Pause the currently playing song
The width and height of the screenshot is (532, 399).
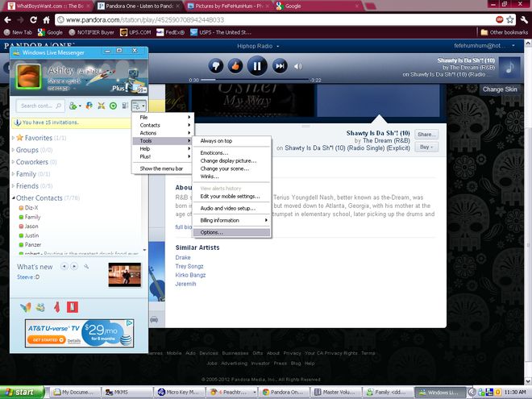pos(257,66)
